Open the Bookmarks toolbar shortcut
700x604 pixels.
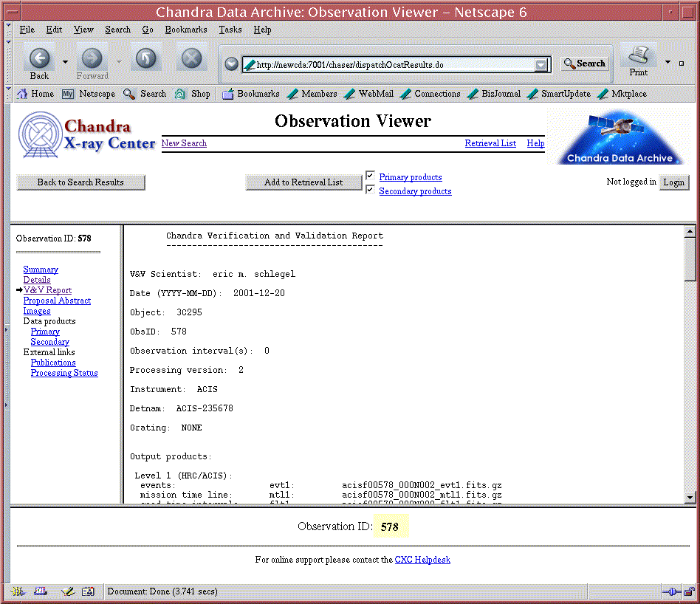click(x=251, y=94)
